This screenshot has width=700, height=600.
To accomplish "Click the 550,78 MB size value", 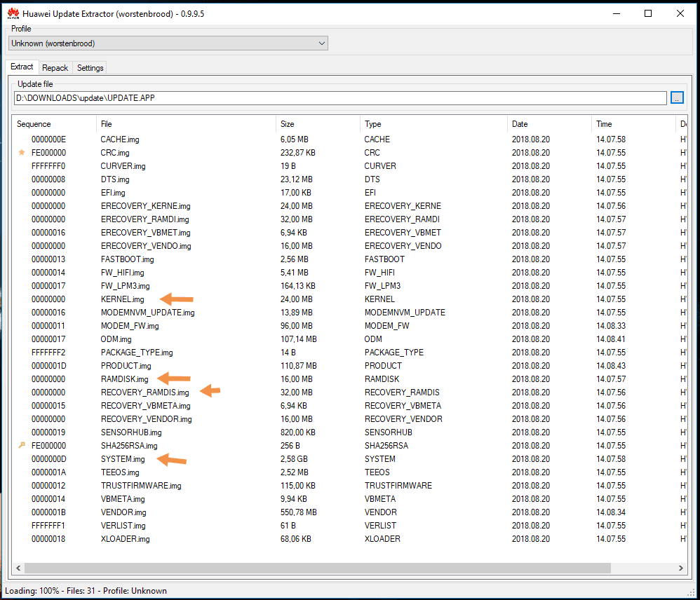I will (x=299, y=512).
